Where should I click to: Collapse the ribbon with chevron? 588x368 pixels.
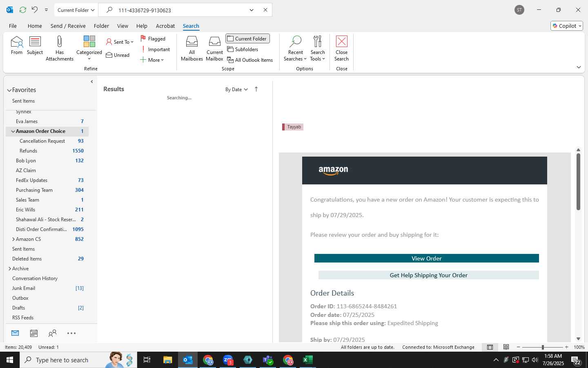pyautogui.click(x=579, y=67)
